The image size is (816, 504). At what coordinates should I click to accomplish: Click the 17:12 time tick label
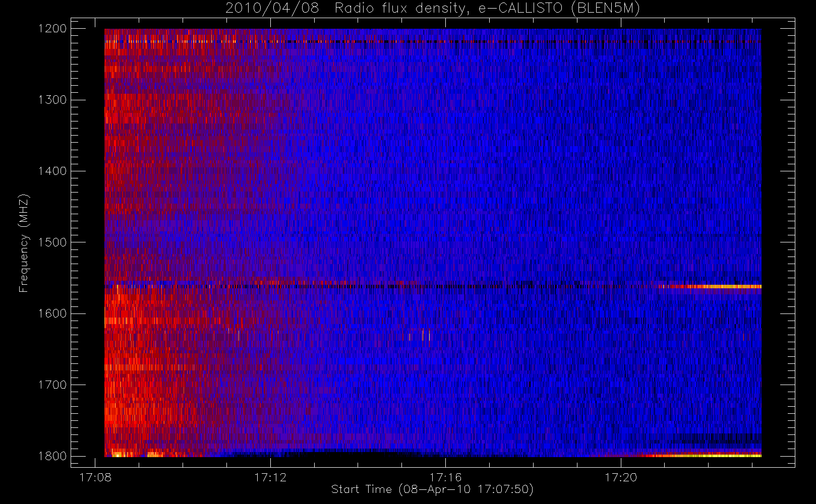pos(270,477)
